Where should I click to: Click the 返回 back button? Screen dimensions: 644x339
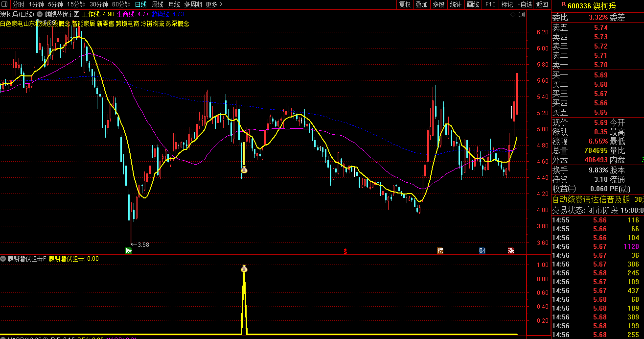click(x=542, y=4)
